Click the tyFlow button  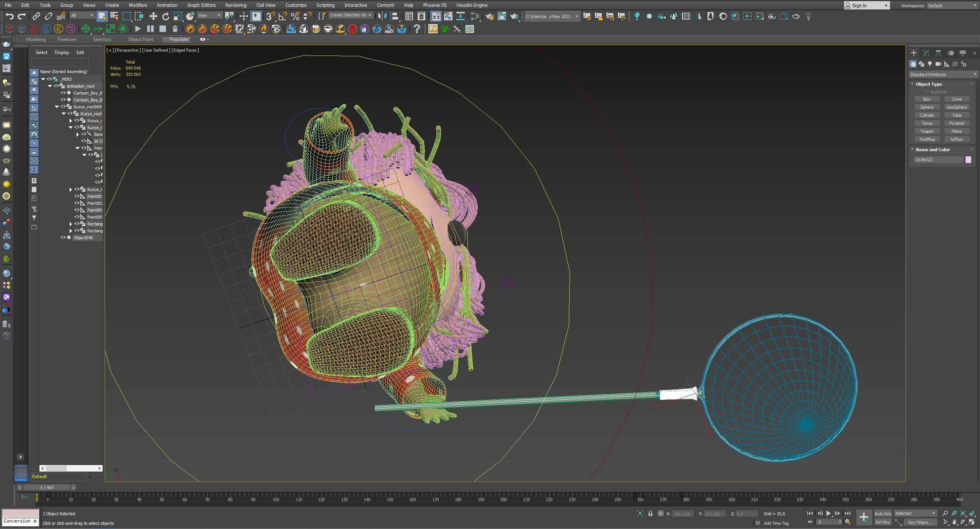pyautogui.click(x=957, y=139)
